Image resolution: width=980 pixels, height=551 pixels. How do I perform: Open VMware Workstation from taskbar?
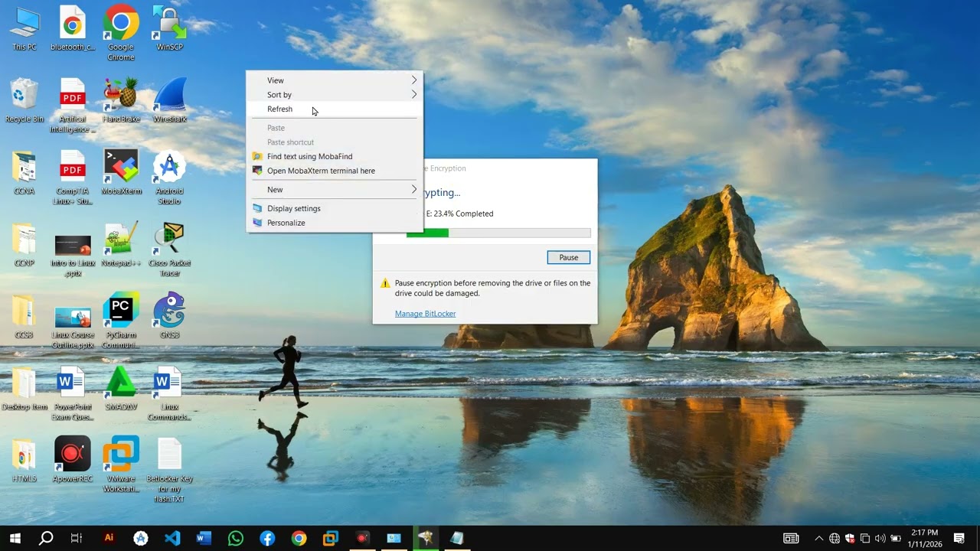click(331, 538)
